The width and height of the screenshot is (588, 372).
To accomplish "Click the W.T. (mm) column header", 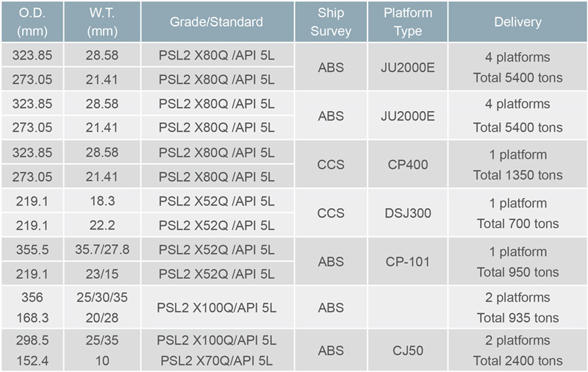I will pos(102,22).
